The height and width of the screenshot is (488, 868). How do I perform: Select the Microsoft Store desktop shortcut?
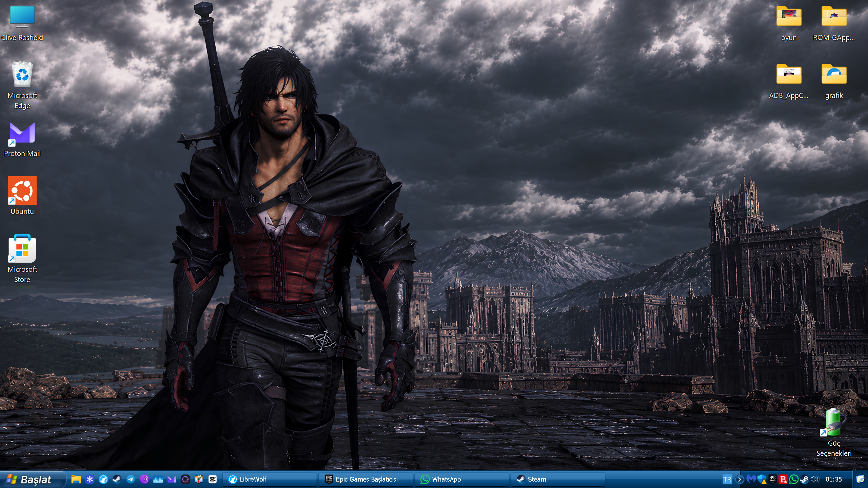pyautogui.click(x=22, y=259)
